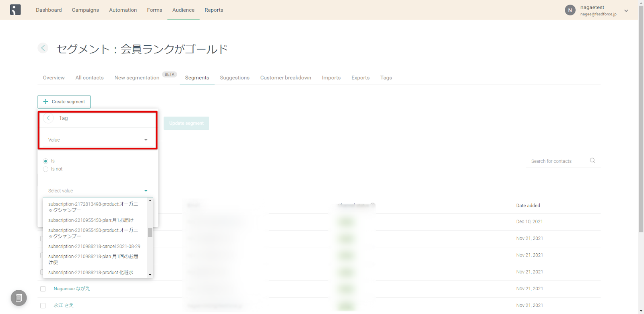644x314 pixels.
Task: Open Campaigns in the top navigation
Action: [85, 10]
